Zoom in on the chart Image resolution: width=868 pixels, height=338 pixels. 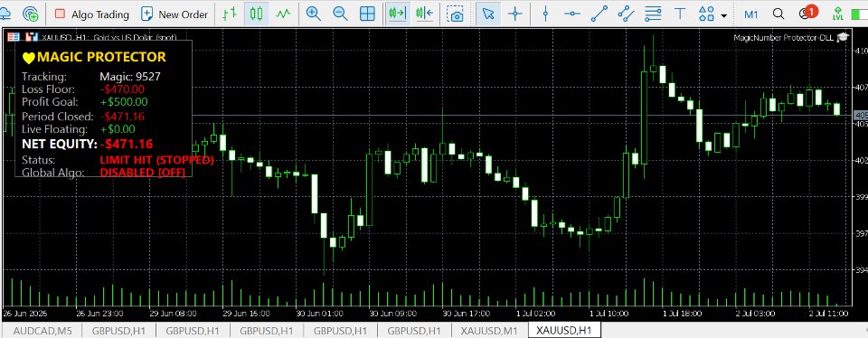(x=314, y=14)
